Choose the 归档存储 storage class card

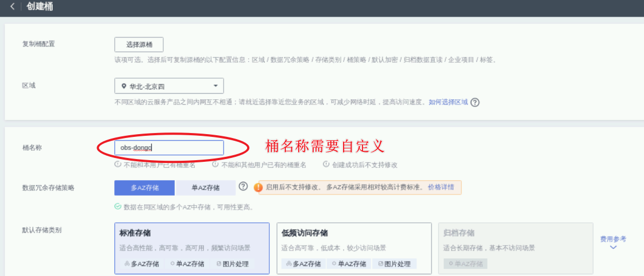click(x=516, y=248)
